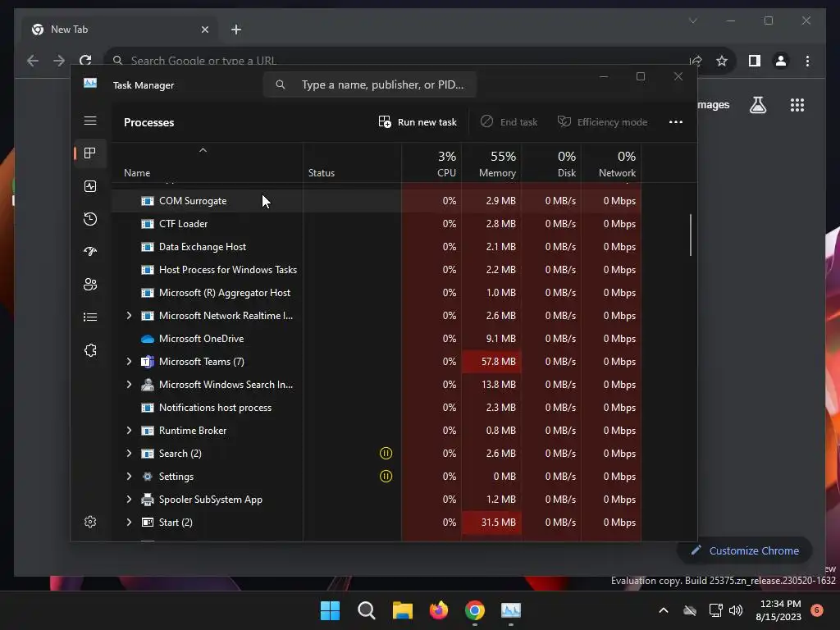Open File Explorer from the taskbar
This screenshot has width=840, height=630.
[402, 610]
